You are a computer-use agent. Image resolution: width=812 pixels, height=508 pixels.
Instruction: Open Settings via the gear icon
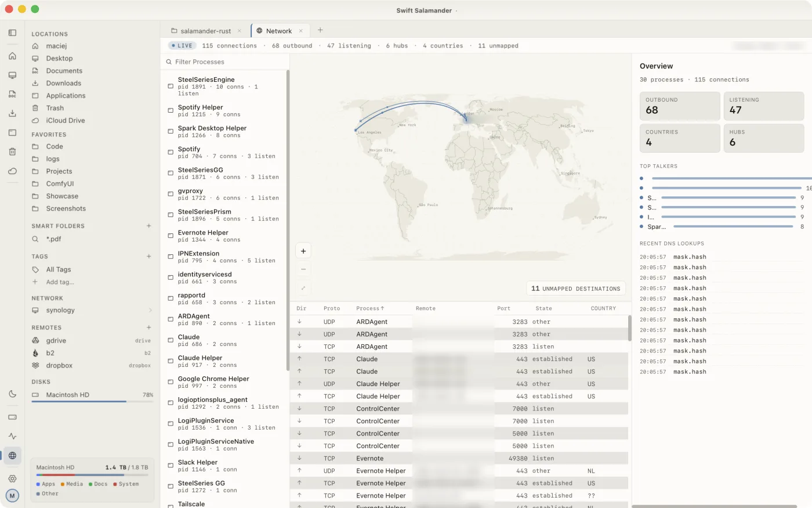pyautogui.click(x=12, y=478)
